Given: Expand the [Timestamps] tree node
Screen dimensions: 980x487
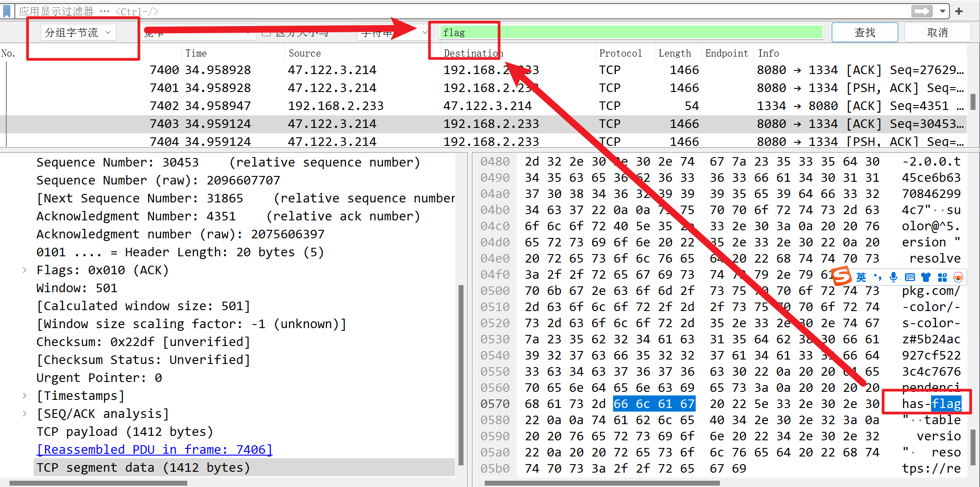Looking at the screenshot, I should point(25,395).
